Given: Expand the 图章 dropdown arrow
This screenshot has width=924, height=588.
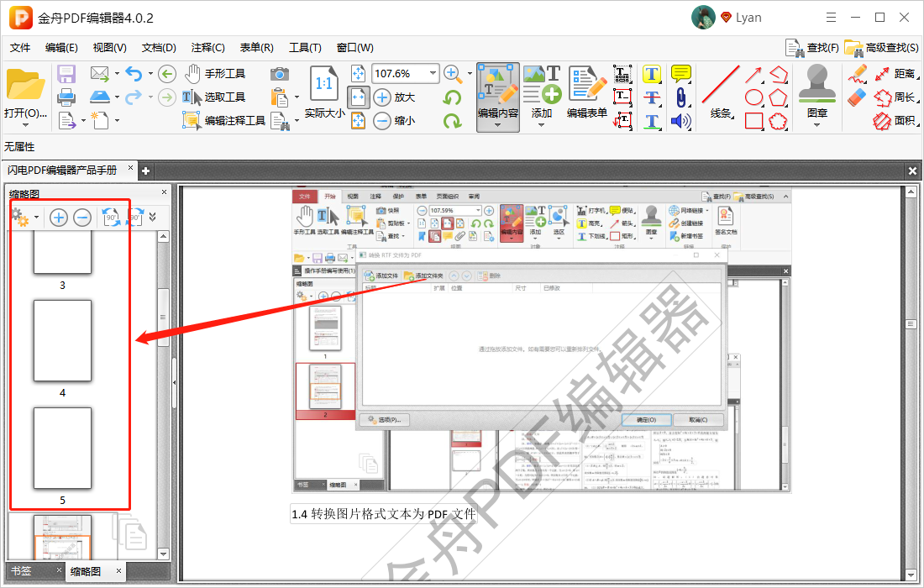Looking at the screenshot, I should tap(816, 125).
